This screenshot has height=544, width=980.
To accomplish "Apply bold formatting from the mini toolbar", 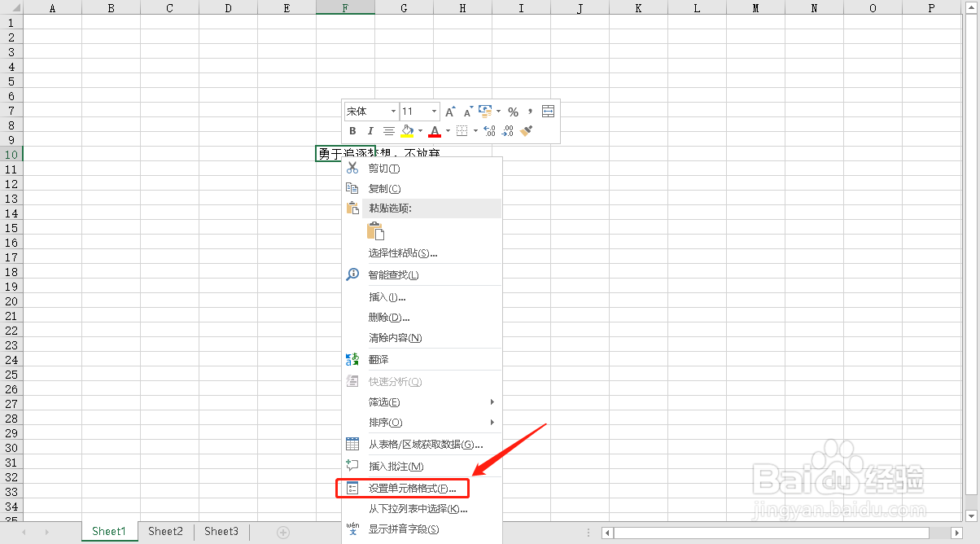I will [x=353, y=130].
